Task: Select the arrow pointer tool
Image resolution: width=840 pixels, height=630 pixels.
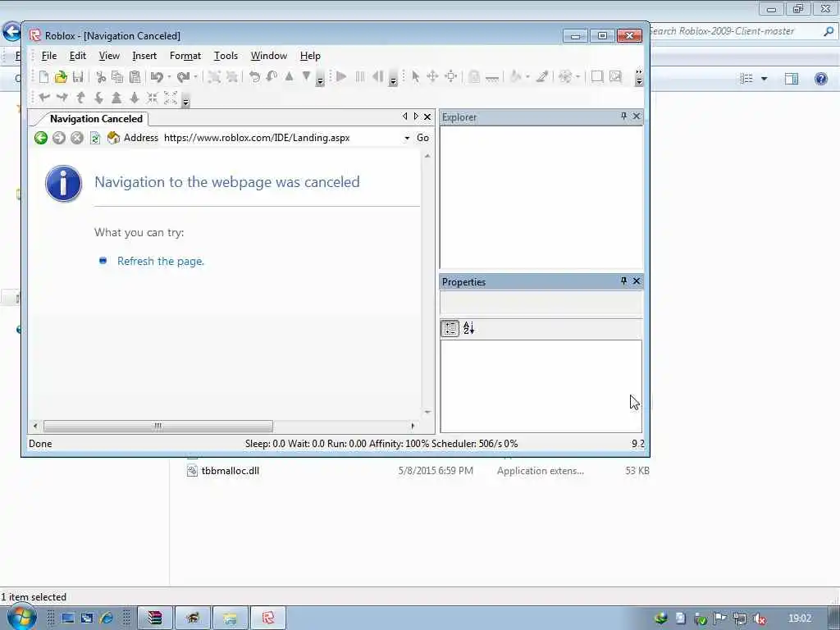Action: point(415,76)
